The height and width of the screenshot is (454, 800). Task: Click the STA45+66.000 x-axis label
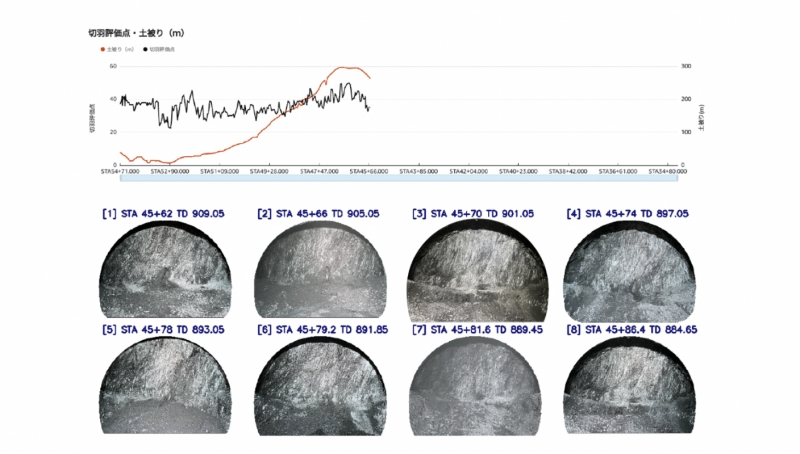coord(369,171)
